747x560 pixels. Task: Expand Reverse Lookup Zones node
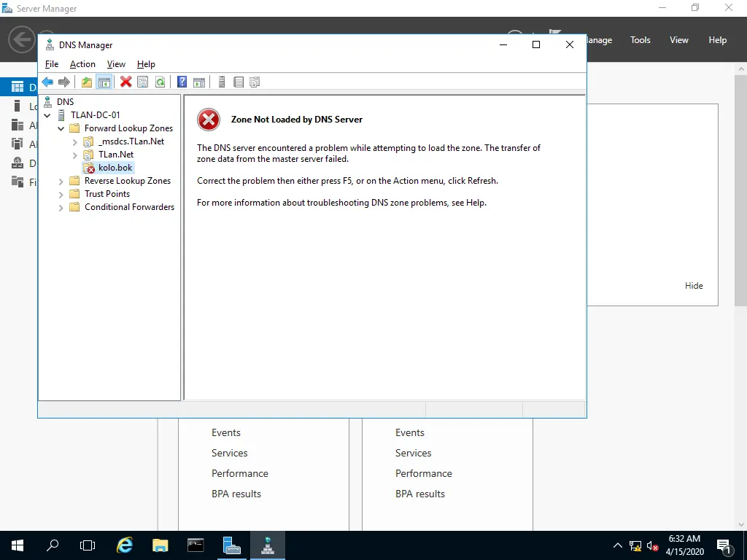point(61,181)
